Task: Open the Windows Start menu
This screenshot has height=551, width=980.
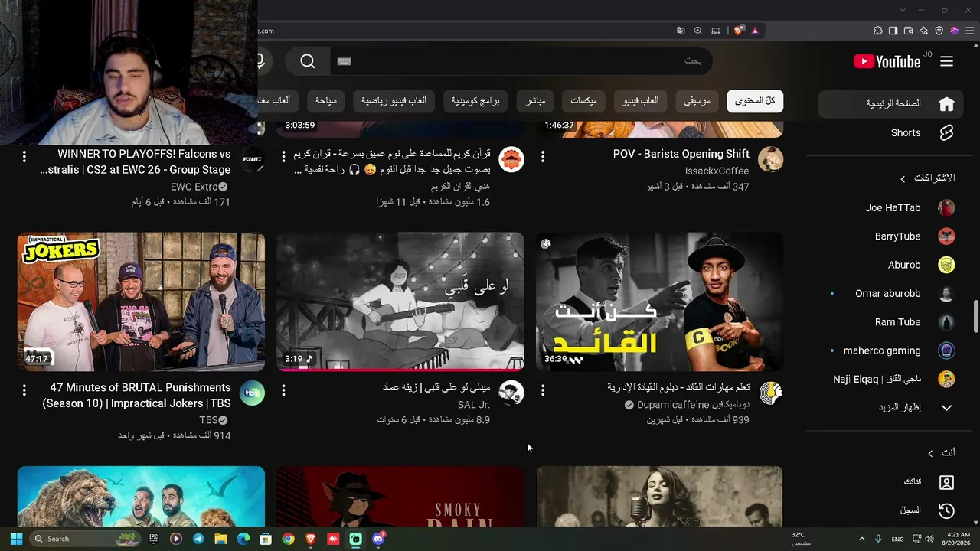Action: tap(16, 539)
